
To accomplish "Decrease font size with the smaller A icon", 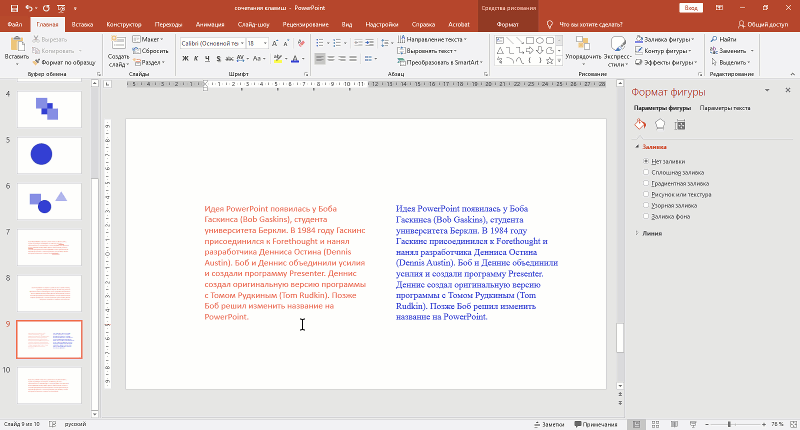I will [286, 43].
